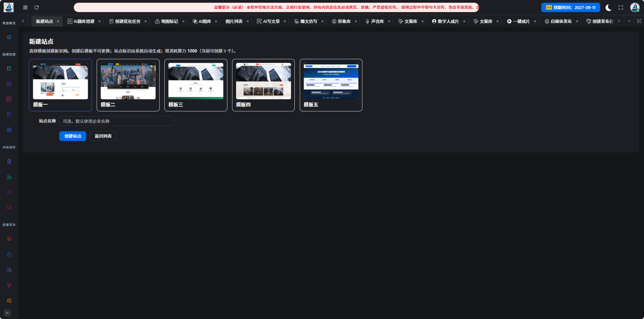Select the 模板四 template card
This screenshot has height=319, width=644.
point(263,85)
